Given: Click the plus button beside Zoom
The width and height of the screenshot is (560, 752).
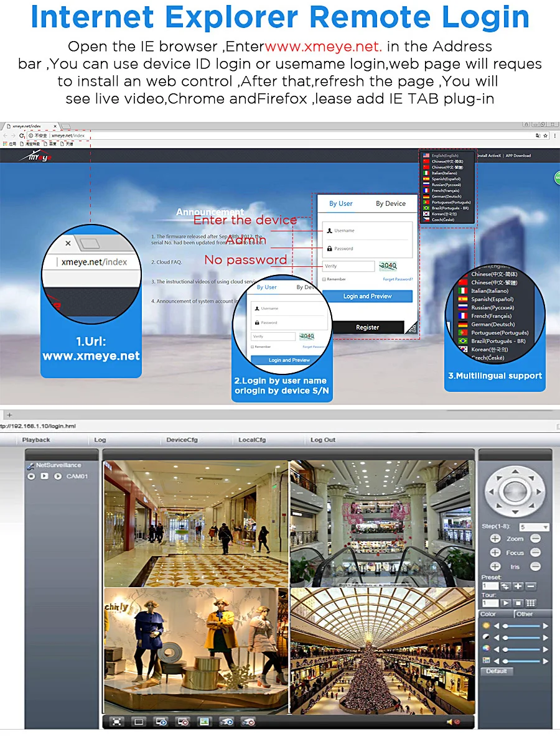Looking at the screenshot, I should click(495, 539).
